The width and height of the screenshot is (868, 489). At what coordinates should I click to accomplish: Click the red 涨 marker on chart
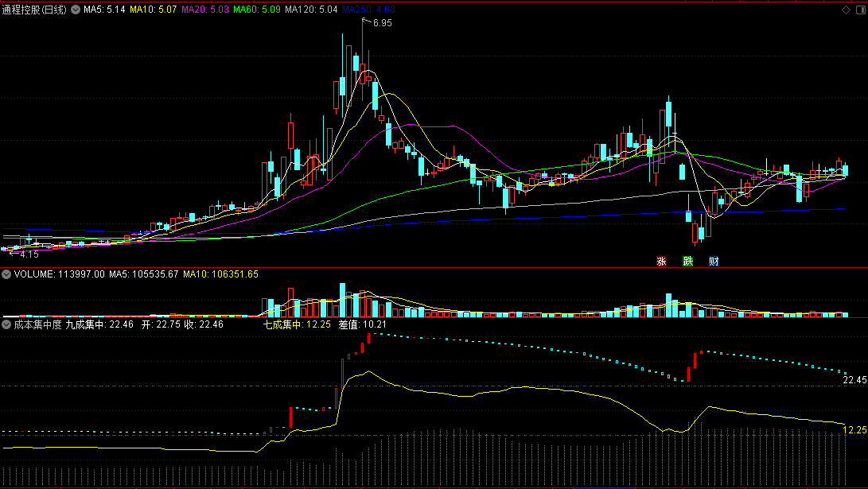[x=661, y=261]
